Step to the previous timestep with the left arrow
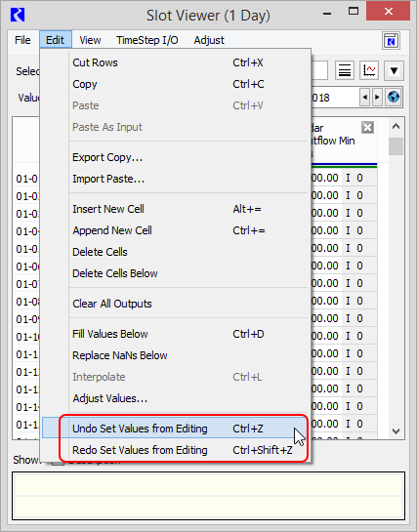The image size is (417, 532). click(x=364, y=98)
